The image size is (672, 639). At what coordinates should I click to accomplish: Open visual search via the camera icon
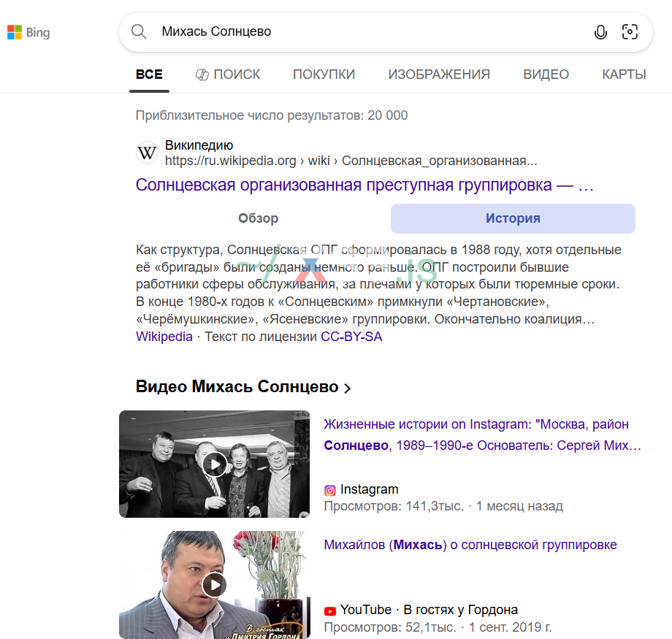click(x=630, y=32)
